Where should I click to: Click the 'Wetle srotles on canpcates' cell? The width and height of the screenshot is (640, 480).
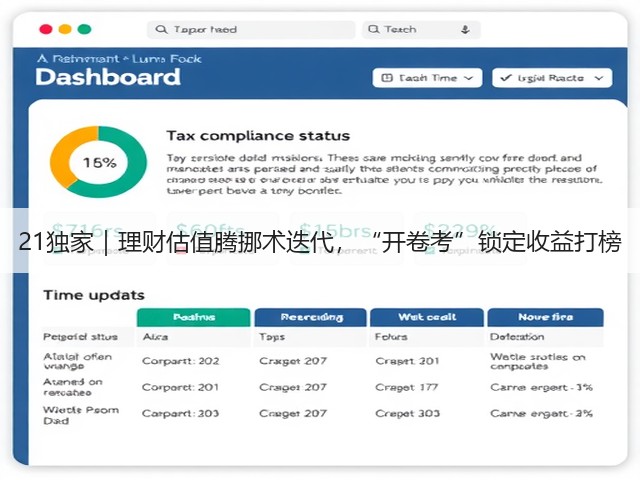pos(538,361)
